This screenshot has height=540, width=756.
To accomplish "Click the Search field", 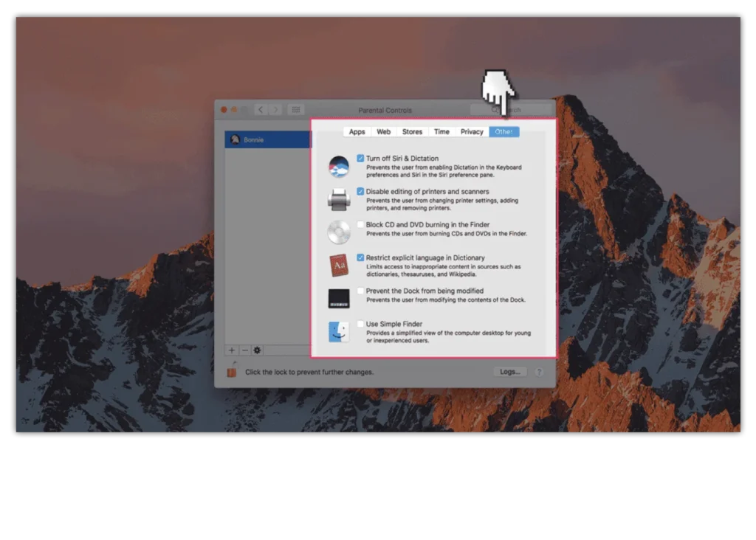I will coord(511,110).
